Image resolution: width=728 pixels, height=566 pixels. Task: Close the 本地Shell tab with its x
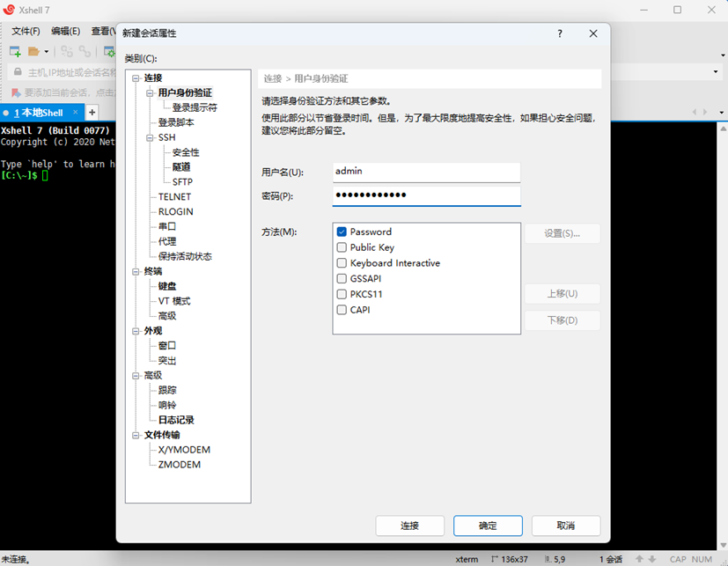pos(75,113)
